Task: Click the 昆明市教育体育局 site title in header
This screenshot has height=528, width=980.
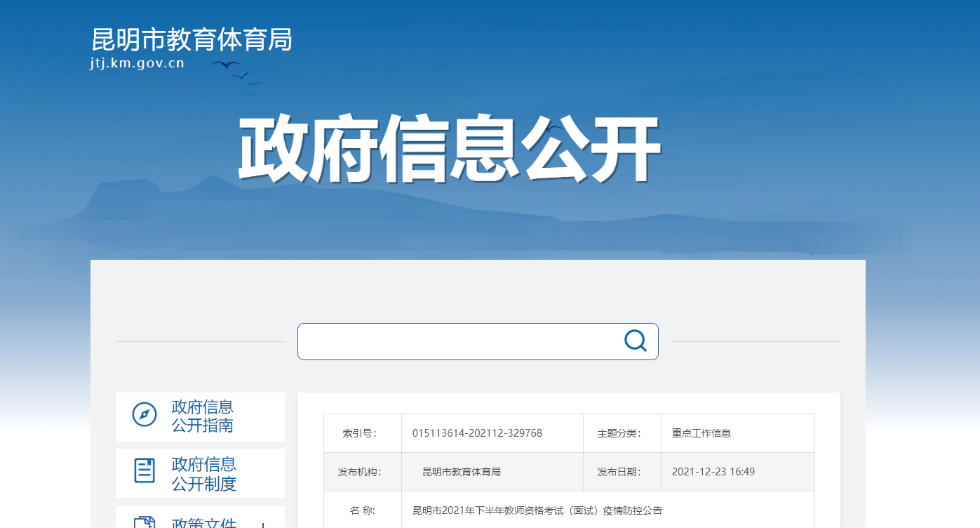Action: tap(192, 40)
